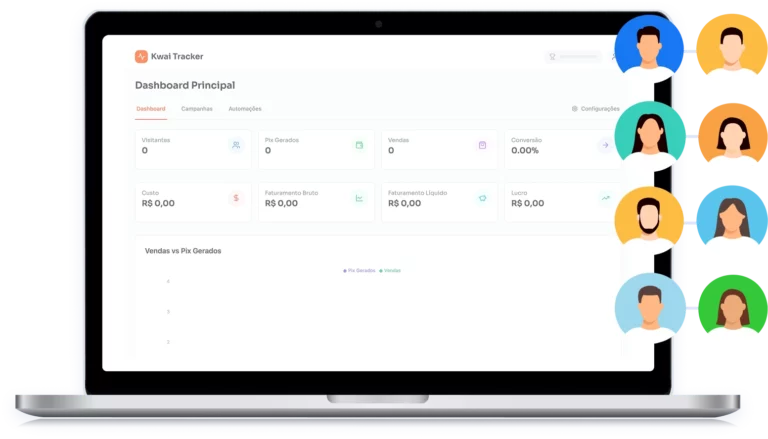Click the Kwai Tracker logo icon
The width and height of the screenshot is (768, 439).
tap(141, 56)
